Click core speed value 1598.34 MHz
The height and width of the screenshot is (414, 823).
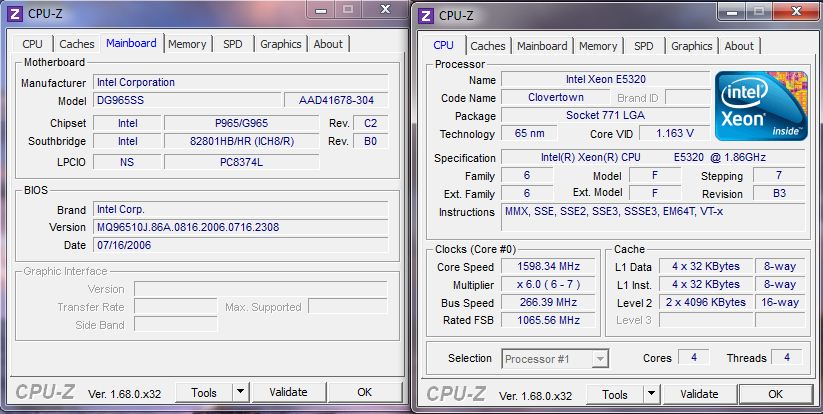pyautogui.click(x=548, y=267)
